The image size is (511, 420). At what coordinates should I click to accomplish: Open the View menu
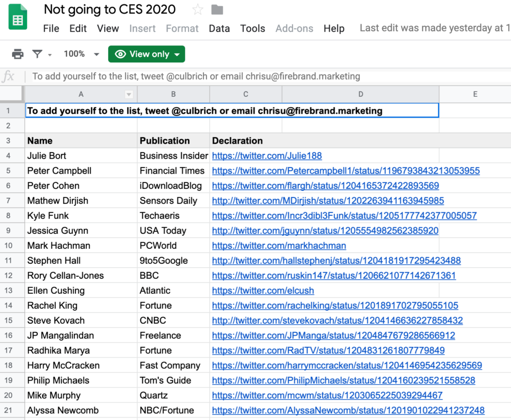coord(108,28)
